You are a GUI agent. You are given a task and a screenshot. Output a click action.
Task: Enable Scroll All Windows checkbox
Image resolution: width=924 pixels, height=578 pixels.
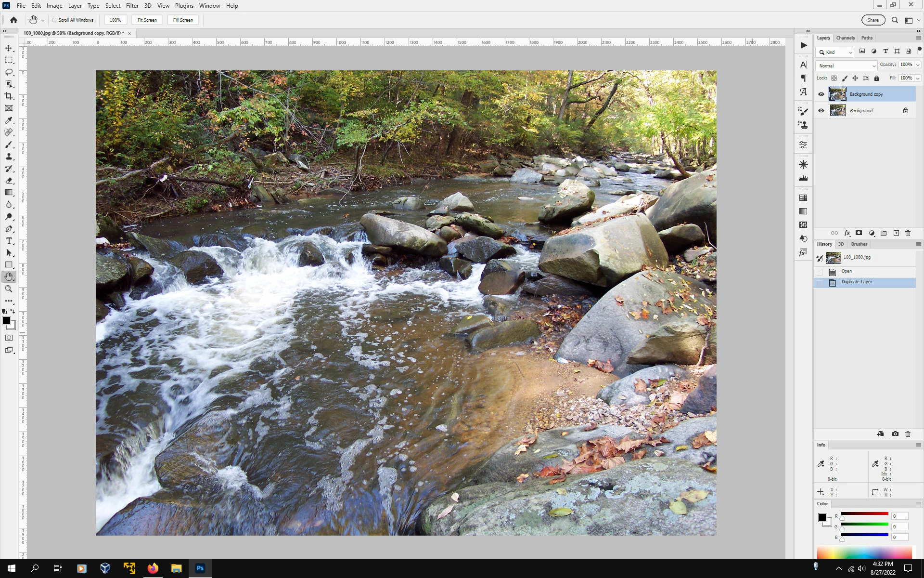click(54, 20)
